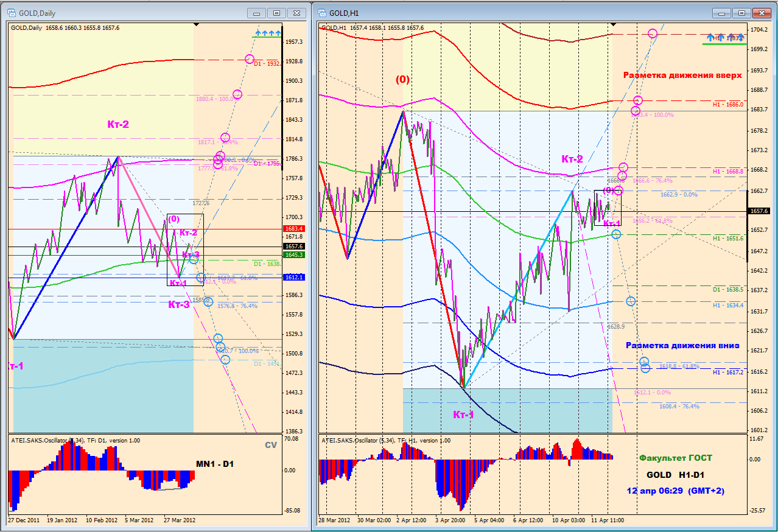
Task: Click the chart shift triangle on H1 chart
Action: tap(613, 24)
